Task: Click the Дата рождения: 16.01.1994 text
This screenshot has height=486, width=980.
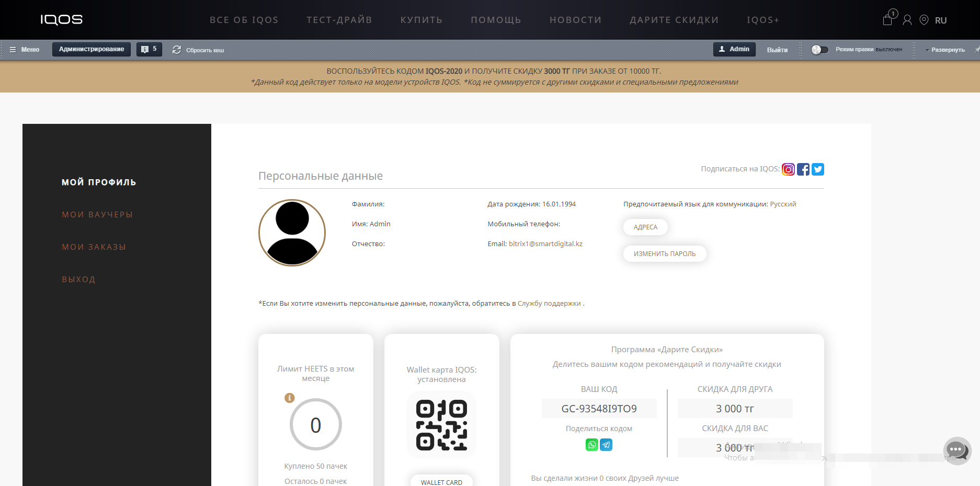Action: tap(531, 204)
